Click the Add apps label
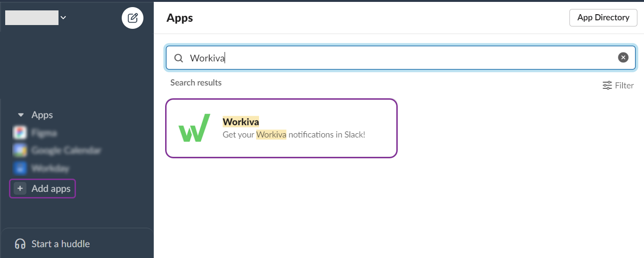This screenshot has height=258, width=644. 51,189
